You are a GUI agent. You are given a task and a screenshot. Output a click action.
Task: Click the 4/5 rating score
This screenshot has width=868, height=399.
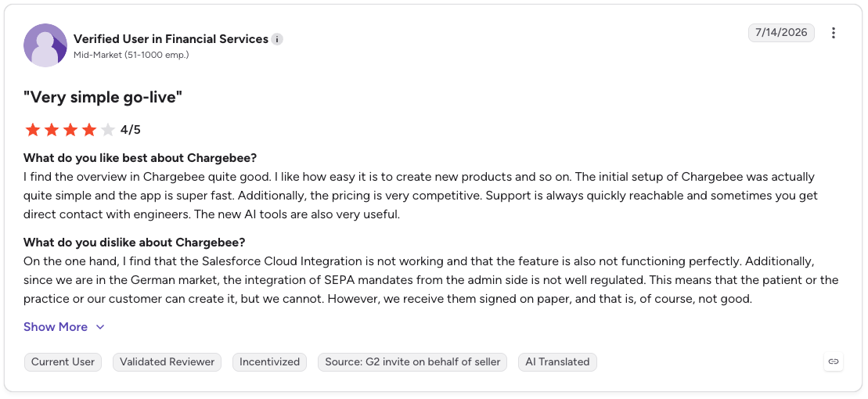[x=131, y=130]
